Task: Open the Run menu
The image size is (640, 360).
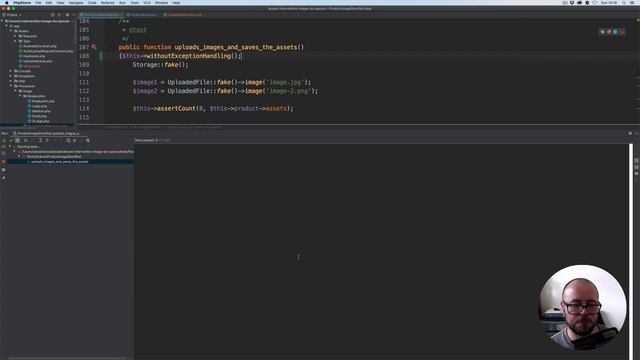Action: (122, 2)
